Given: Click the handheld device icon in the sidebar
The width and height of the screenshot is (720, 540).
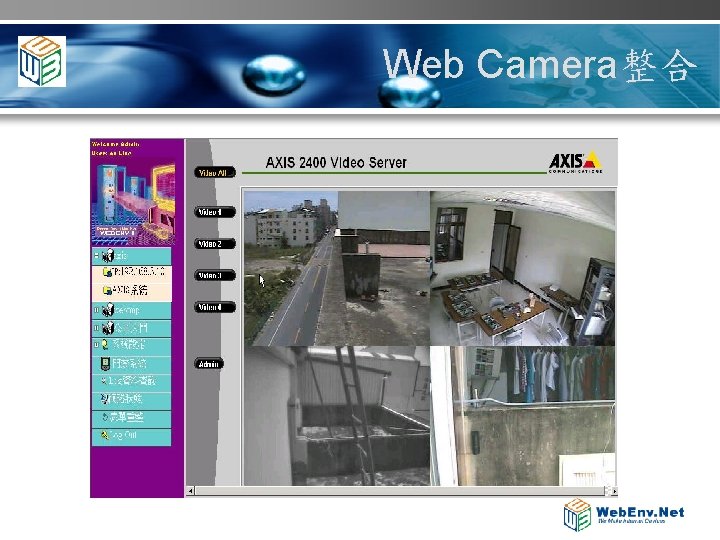Looking at the screenshot, I should pyautogui.click(x=105, y=364).
